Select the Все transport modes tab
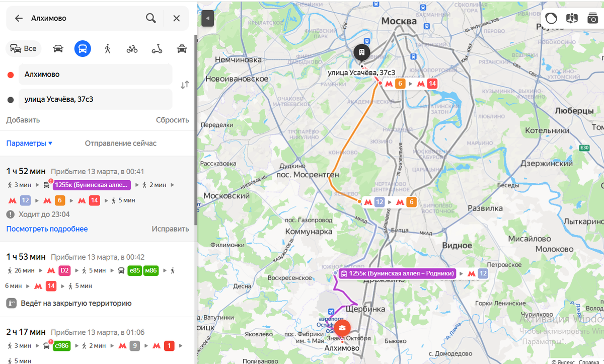604x364 pixels. coord(24,49)
